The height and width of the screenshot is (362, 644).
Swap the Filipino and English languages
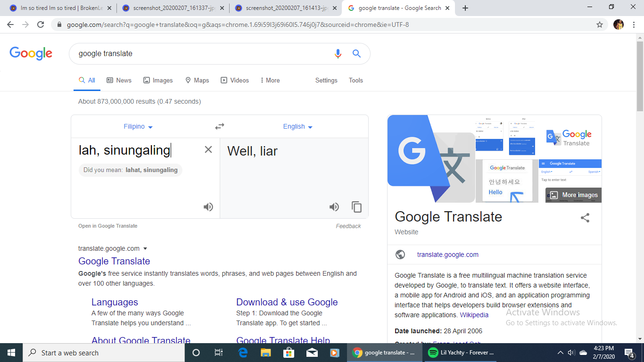click(220, 126)
